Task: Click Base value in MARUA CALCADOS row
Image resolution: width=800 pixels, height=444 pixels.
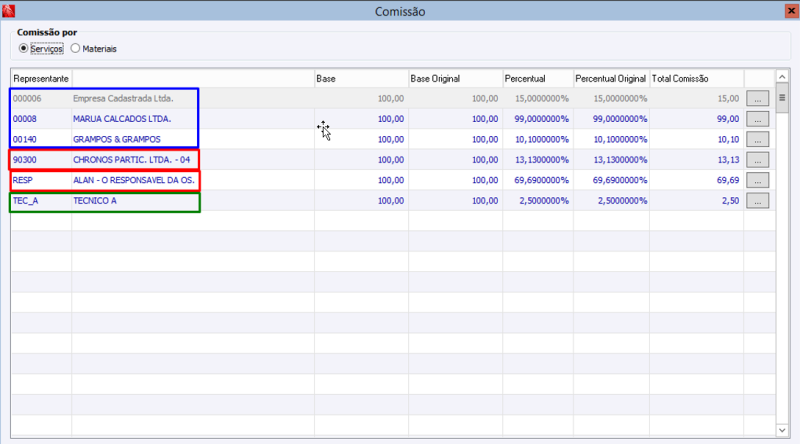Action: coord(391,119)
